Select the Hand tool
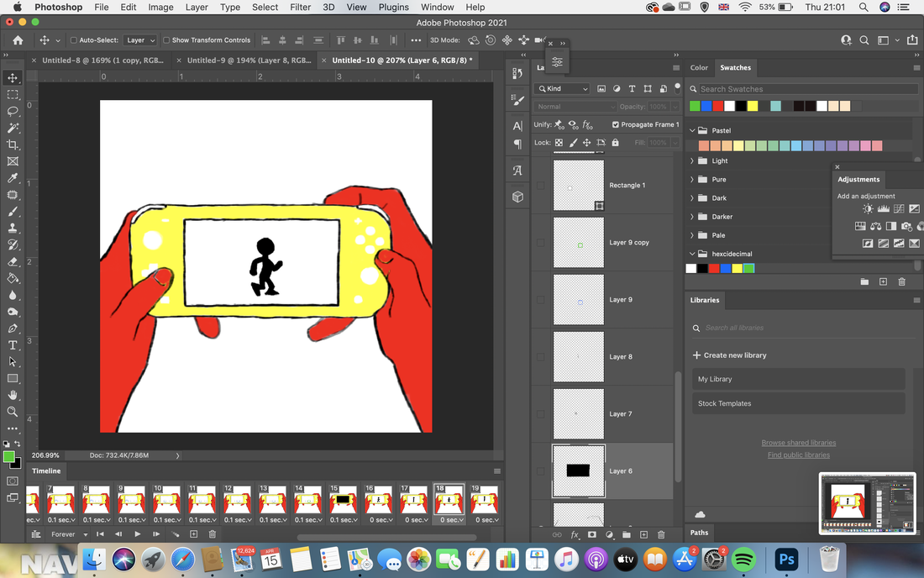This screenshot has width=924, height=578. click(x=13, y=395)
